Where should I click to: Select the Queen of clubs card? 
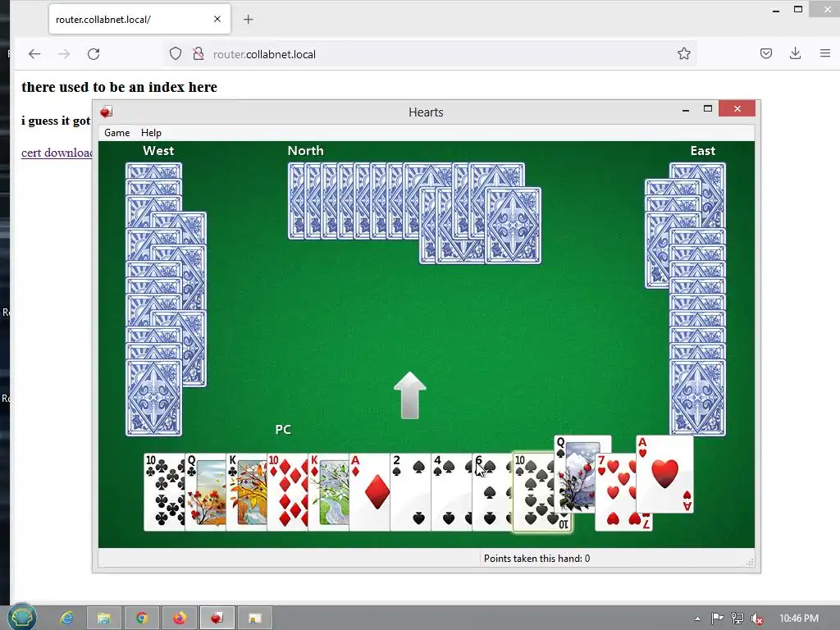coord(206,492)
